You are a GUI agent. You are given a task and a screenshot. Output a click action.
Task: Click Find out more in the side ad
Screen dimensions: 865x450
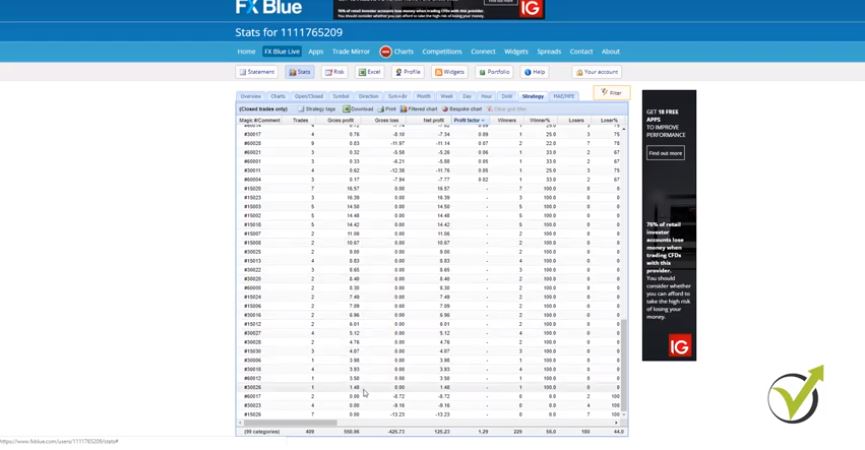click(x=665, y=153)
